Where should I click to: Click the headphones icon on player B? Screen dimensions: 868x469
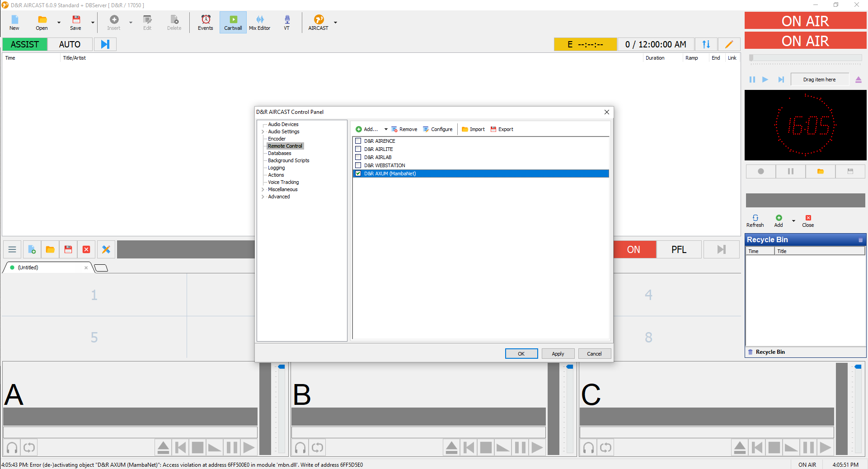(300, 448)
